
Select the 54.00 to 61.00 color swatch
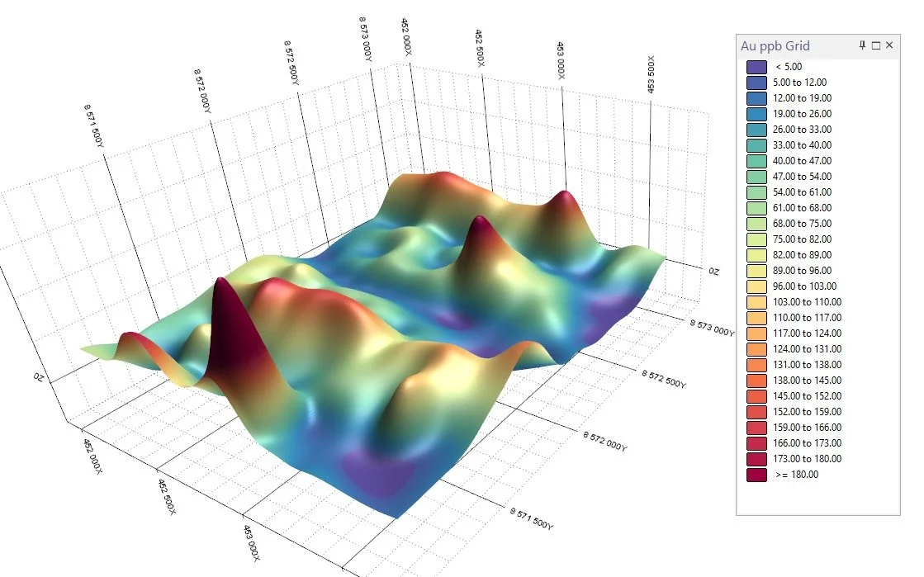[x=756, y=192]
